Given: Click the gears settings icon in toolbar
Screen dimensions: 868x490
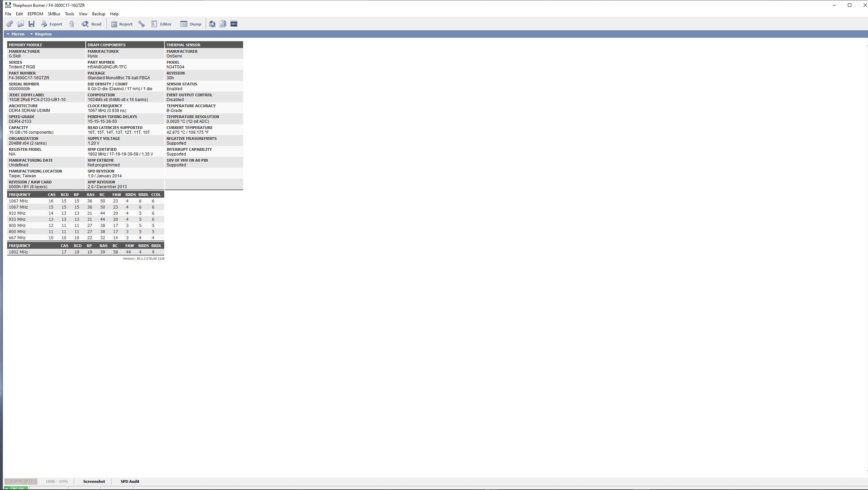Looking at the screenshot, I should coord(10,24).
